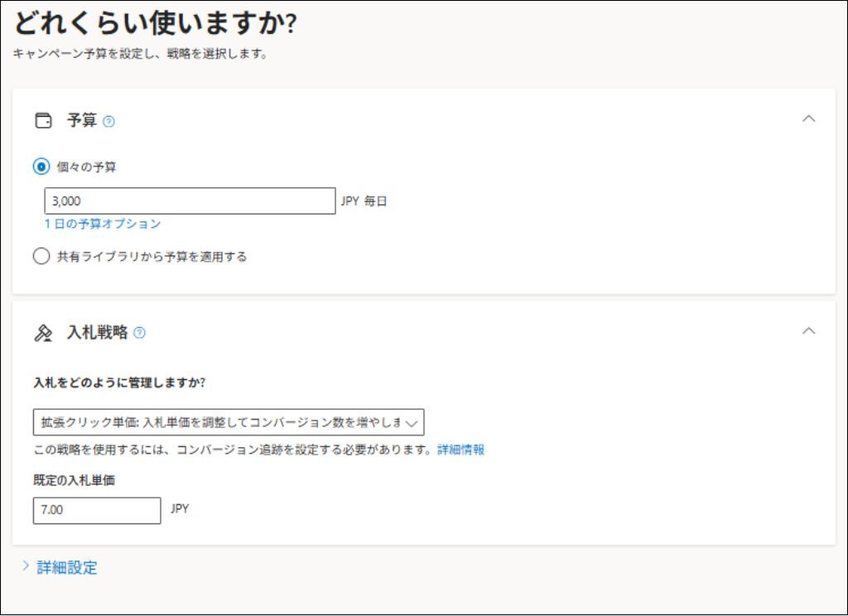This screenshot has width=848, height=616.
Task: Click the 既定の入札単価 field showing 7.00
Action: (97, 511)
